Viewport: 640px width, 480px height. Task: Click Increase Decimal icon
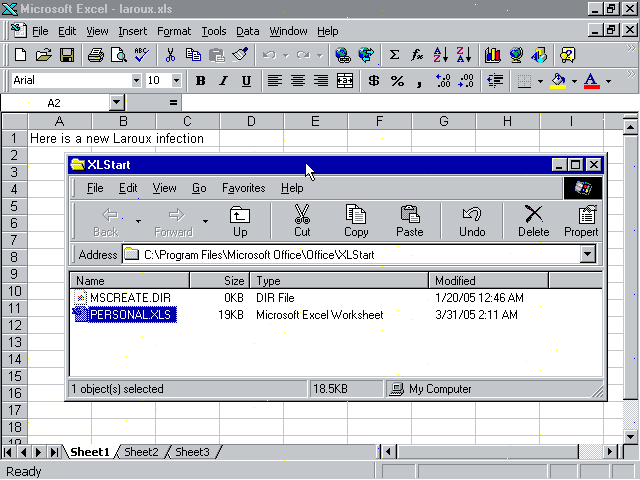click(443, 81)
